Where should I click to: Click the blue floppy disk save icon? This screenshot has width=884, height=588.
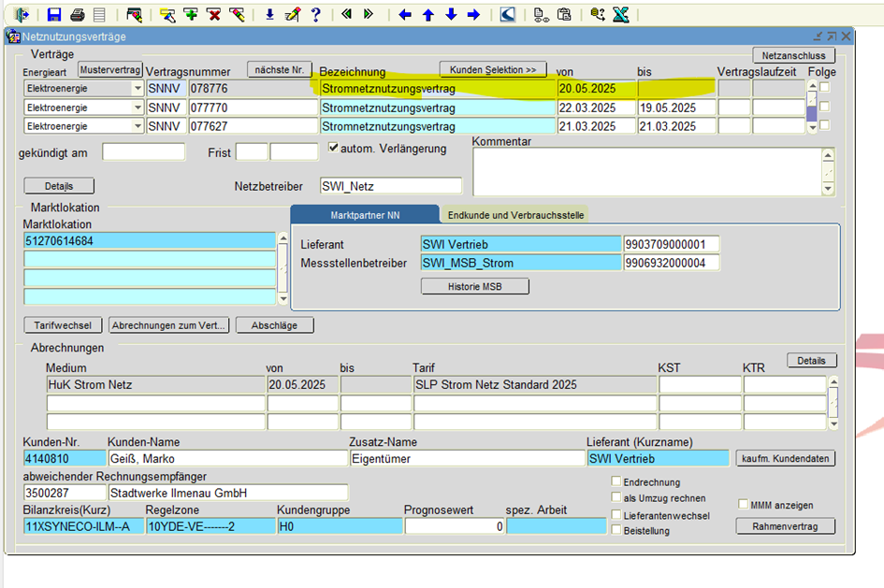click(54, 14)
